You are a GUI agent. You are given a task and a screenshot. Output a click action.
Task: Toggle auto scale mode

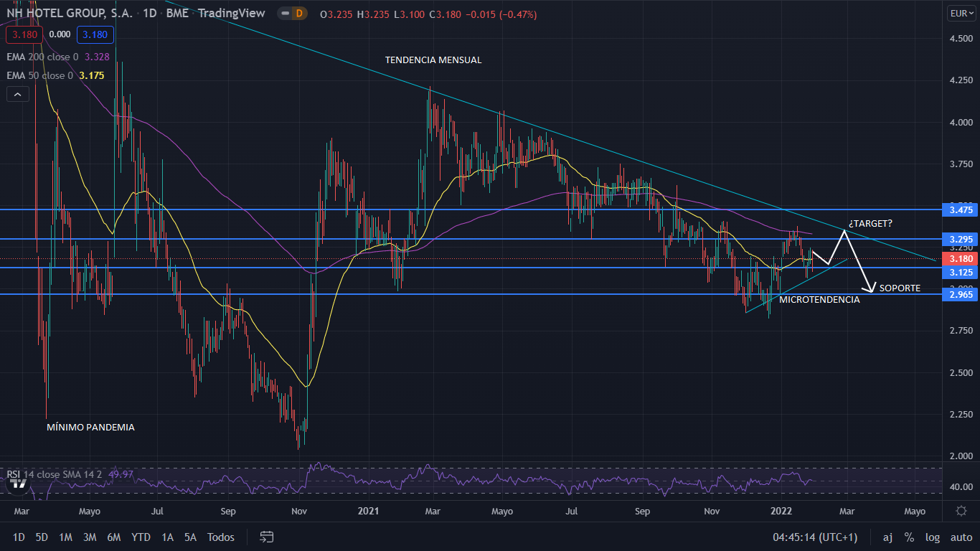pyautogui.click(x=961, y=537)
